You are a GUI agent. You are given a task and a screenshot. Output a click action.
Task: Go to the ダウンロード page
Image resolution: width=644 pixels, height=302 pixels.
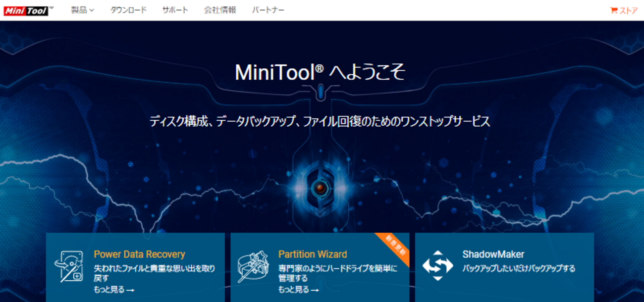point(128,10)
